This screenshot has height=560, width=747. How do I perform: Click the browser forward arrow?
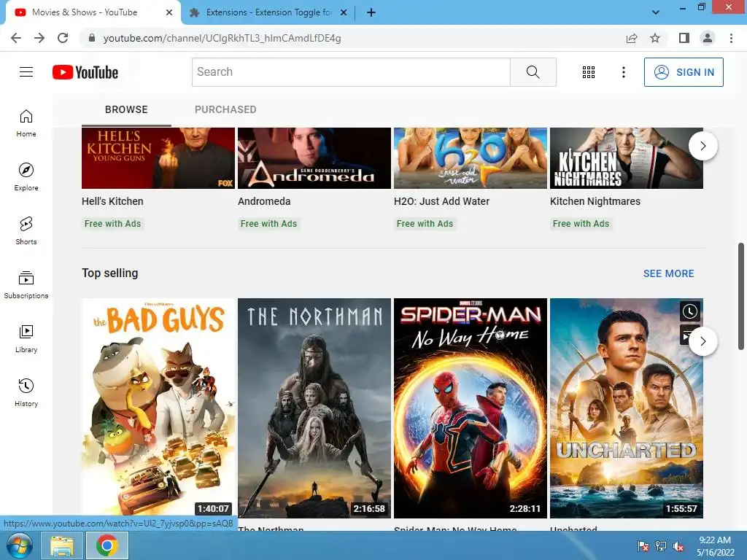pos(39,38)
